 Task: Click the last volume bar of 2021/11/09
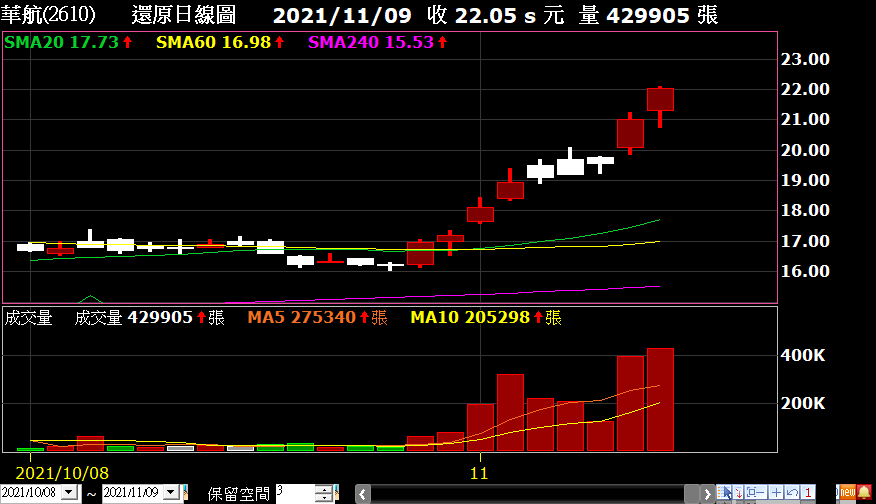[660, 400]
